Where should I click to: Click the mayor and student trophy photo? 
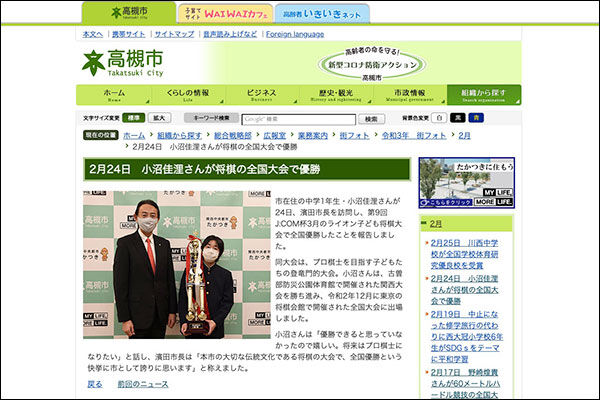177,265
